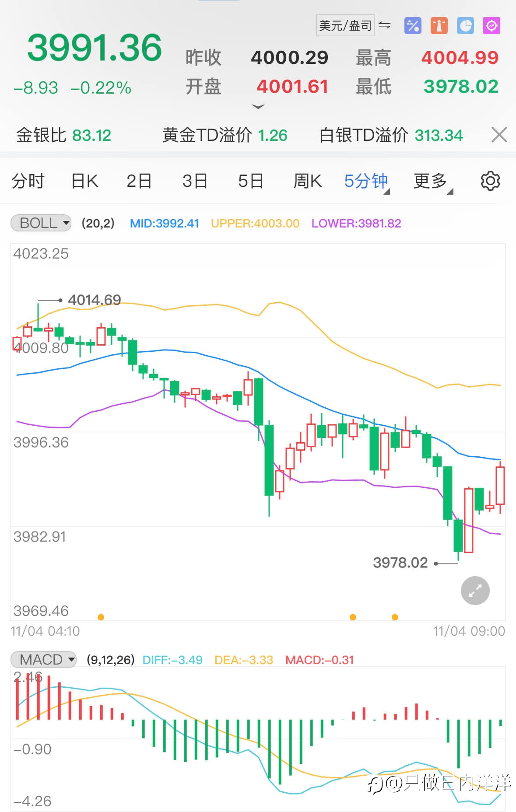Toggle the 美元/盎司 price unit
This screenshot has width=516, height=812.
(345, 25)
